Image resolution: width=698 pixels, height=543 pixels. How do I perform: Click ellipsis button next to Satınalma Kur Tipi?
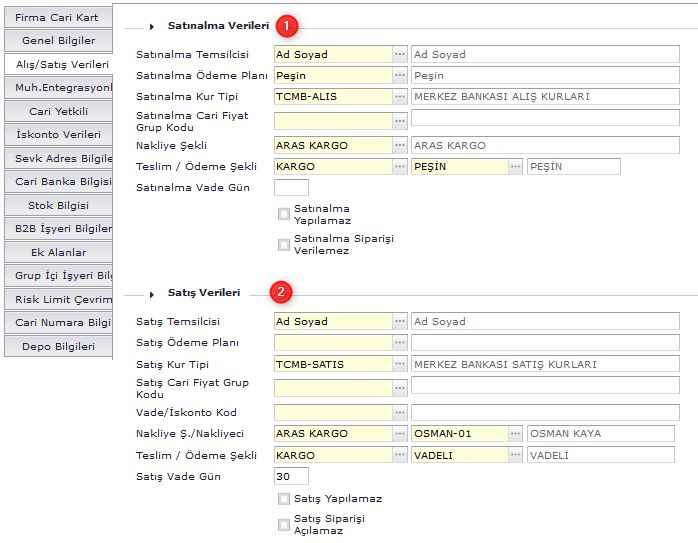click(400, 97)
